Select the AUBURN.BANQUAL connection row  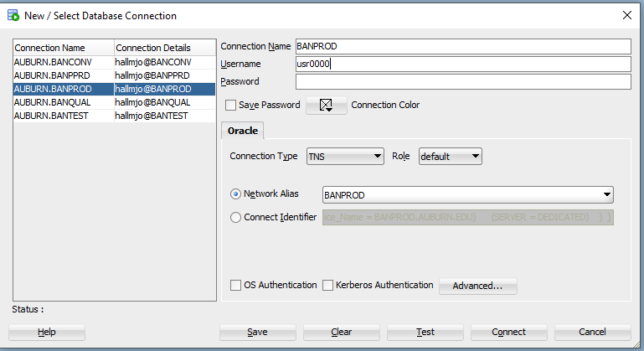coord(114,102)
